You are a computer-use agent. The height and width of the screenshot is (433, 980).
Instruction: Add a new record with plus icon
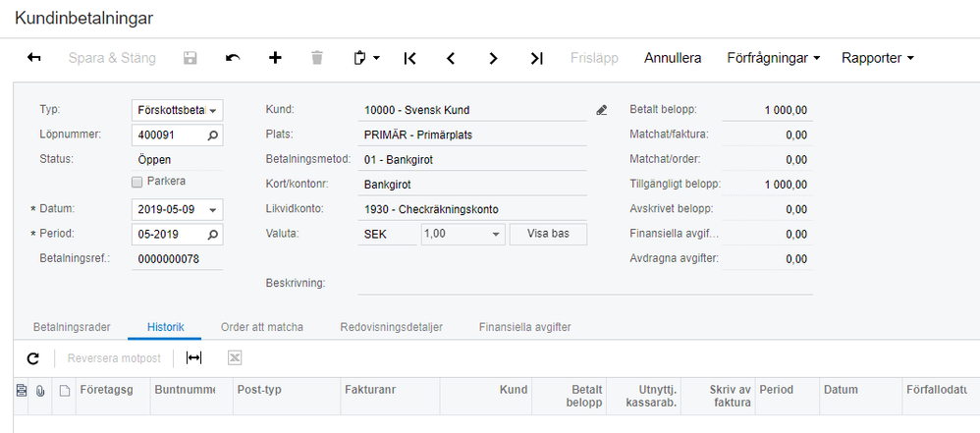pos(275,58)
